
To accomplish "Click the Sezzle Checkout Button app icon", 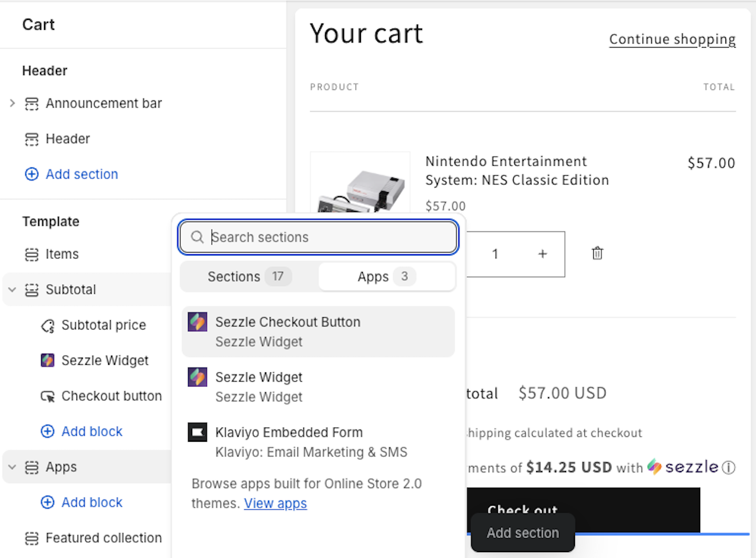I will (198, 322).
